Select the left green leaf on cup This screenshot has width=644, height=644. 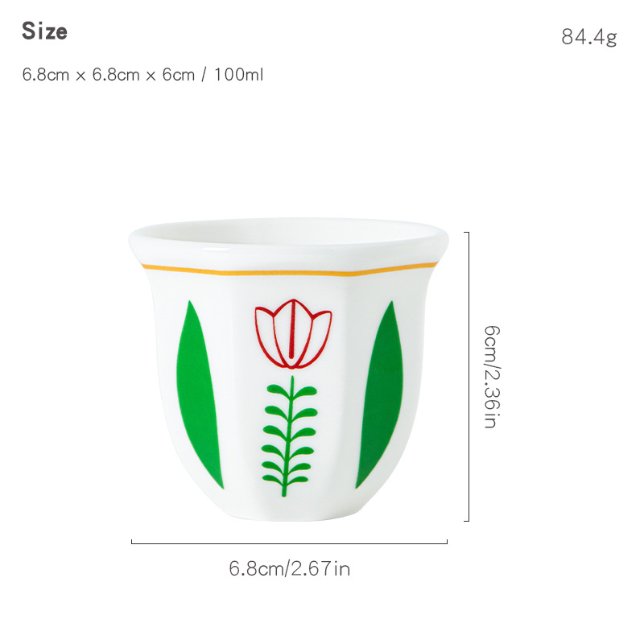click(197, 394)
